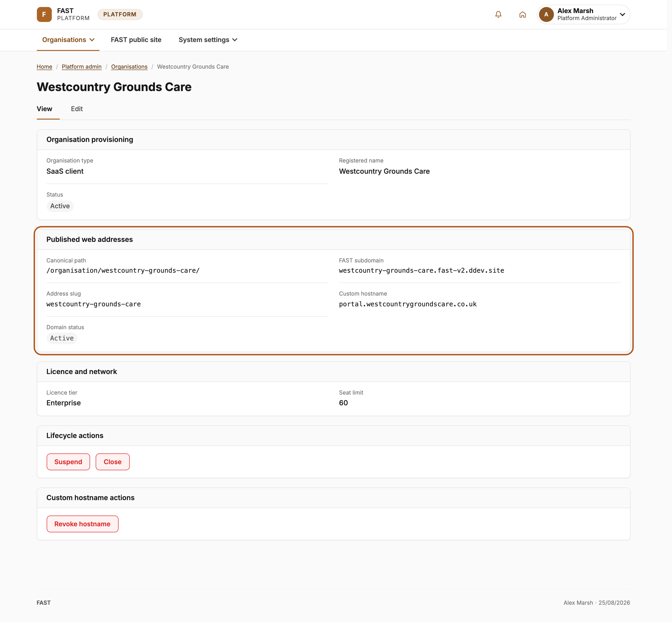Click the PLATFORM badge
672x622 pixels.
click(120, 14)
